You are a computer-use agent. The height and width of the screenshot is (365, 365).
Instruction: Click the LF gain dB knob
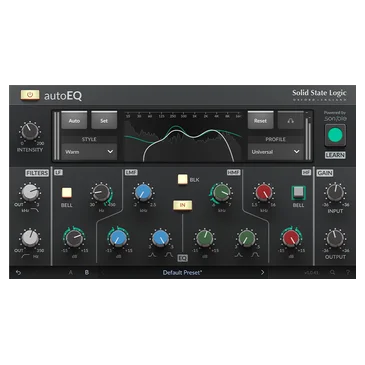[x=74, y=238]
